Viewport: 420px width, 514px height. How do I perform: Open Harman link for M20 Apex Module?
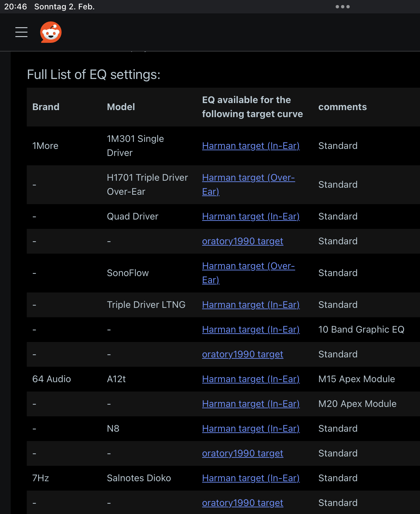(251, 404)
